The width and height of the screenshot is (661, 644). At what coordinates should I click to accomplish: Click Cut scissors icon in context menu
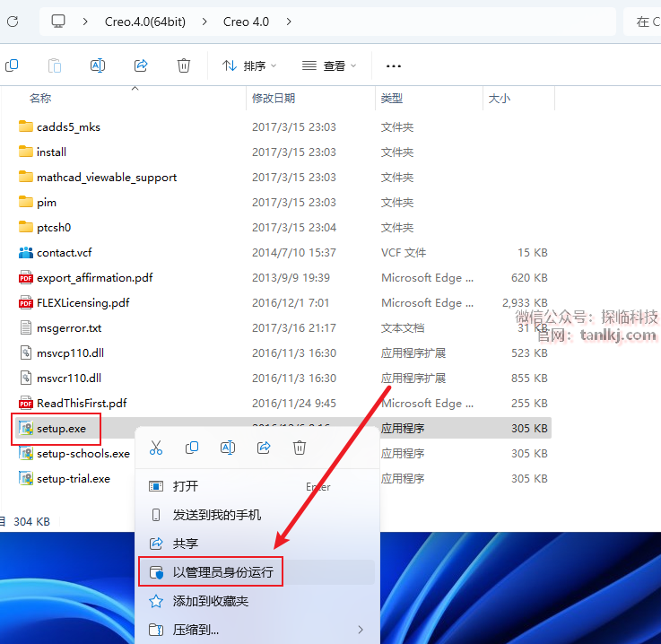pos(156,448)
